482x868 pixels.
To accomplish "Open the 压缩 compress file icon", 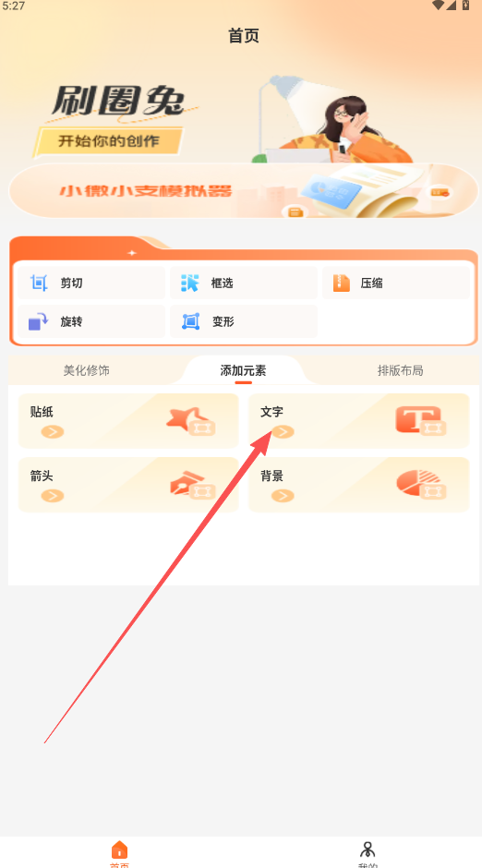I will pos(342,283).
